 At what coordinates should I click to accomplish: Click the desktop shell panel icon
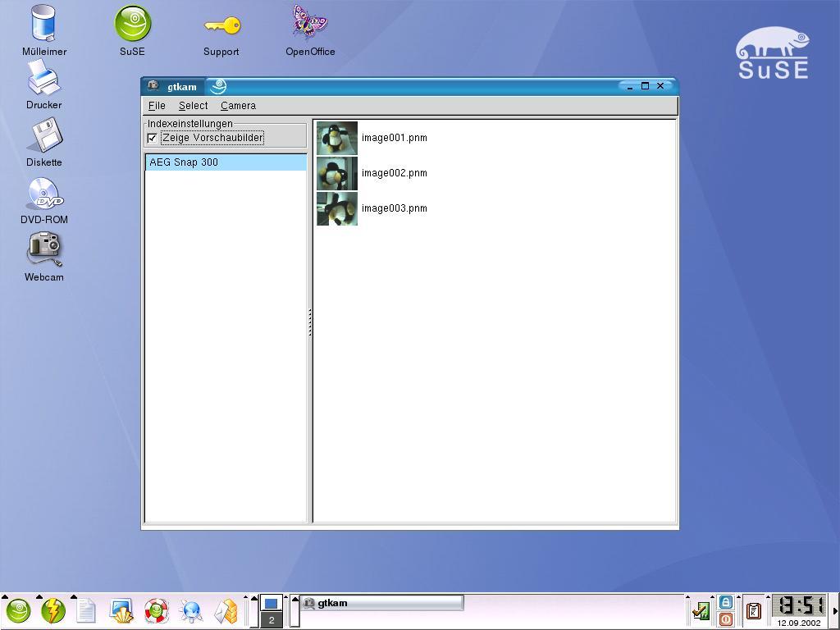121,611
